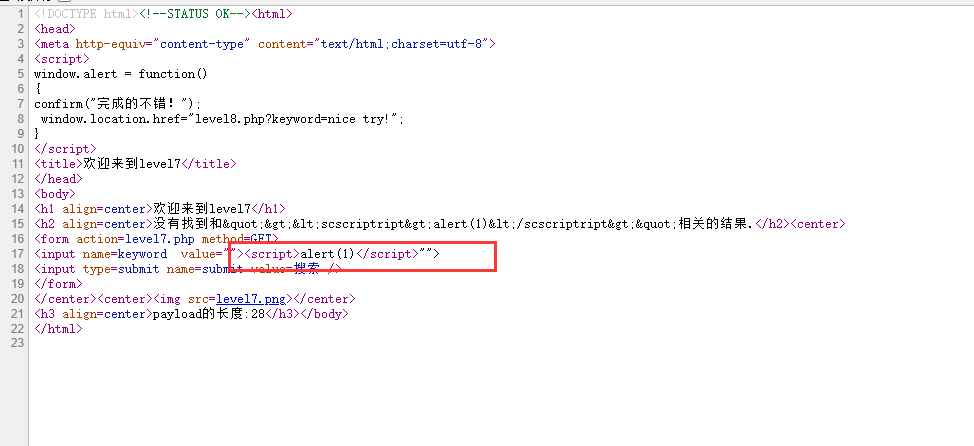This screenshot has height=446, width=974.
Task: Click the opening script tag on line 4
Action: (61, 59)
